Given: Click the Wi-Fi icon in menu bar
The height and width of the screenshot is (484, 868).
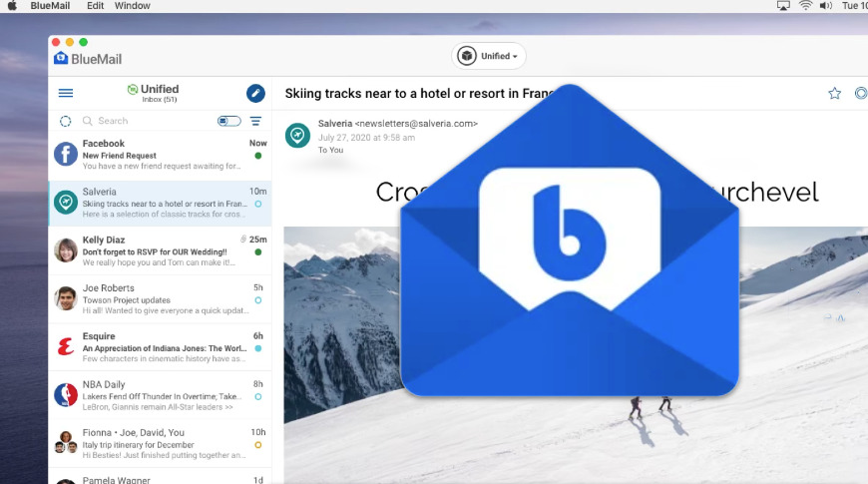Looking at the screenshot, I should [x=804, y=6].
